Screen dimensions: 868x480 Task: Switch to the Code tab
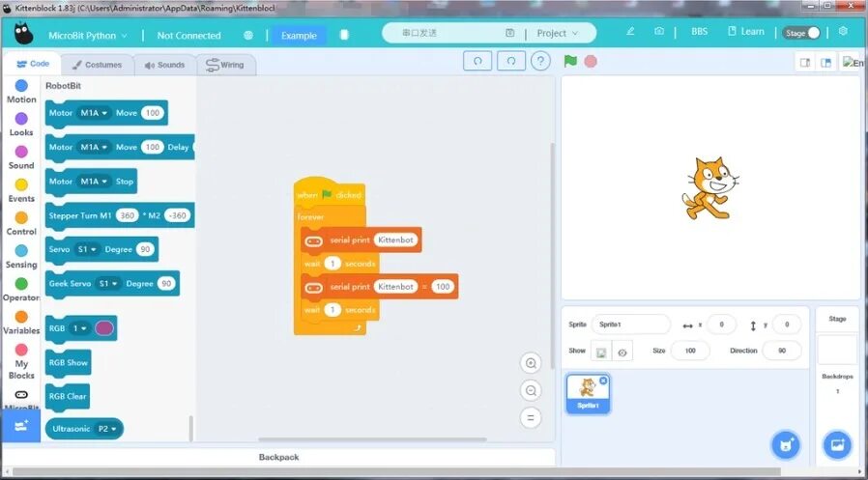[x=33, y=64]
